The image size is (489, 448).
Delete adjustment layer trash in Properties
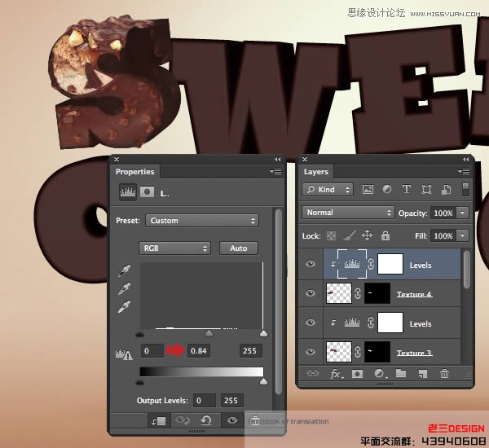[255, 421]
